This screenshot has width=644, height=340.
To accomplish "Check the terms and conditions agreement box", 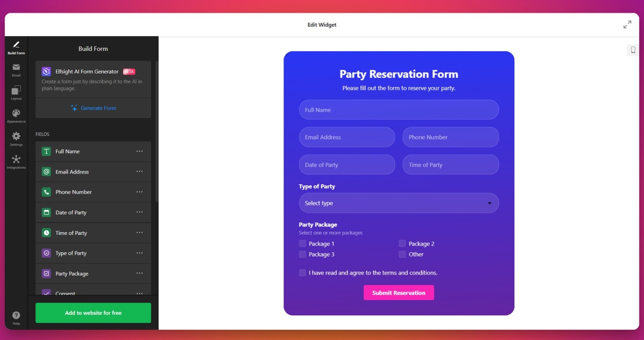I will 302,273.
